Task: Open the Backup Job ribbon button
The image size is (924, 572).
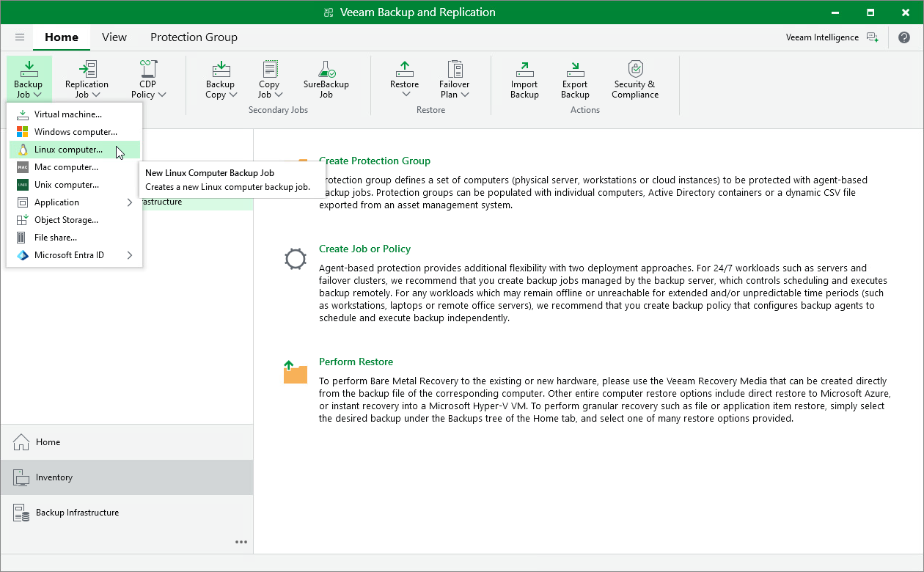Action: point(29,79)
